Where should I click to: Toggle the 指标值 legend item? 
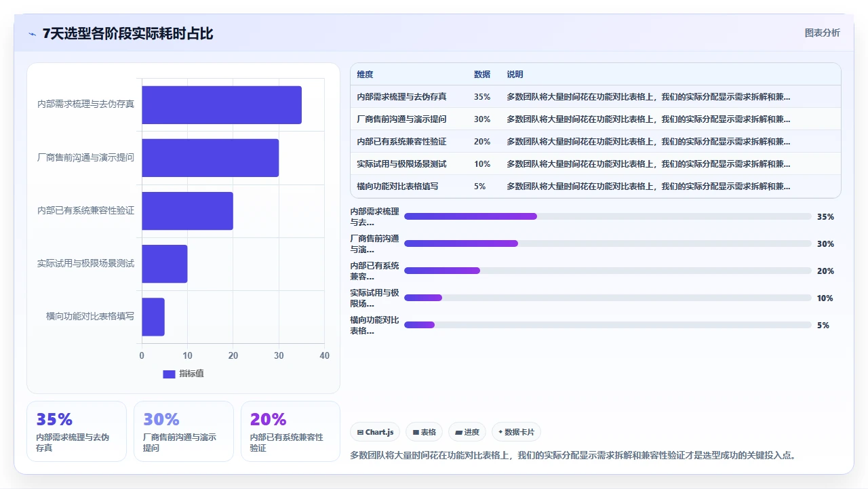(183, 374)
